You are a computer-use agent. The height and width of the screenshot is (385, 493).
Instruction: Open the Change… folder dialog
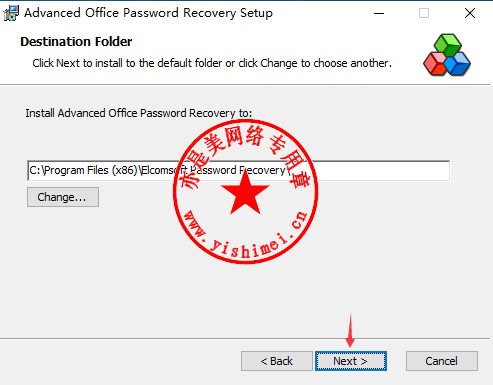click(x=63, y=197)
